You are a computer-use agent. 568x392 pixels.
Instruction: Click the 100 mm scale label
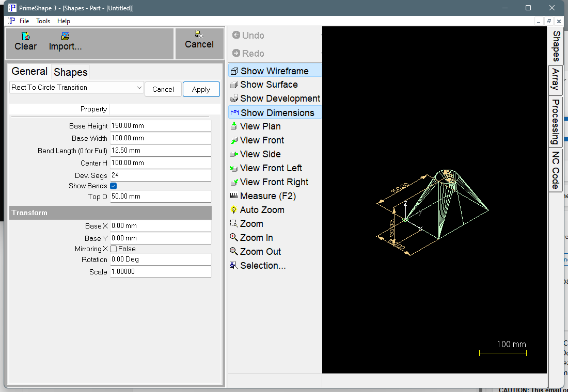coord(511,344)
